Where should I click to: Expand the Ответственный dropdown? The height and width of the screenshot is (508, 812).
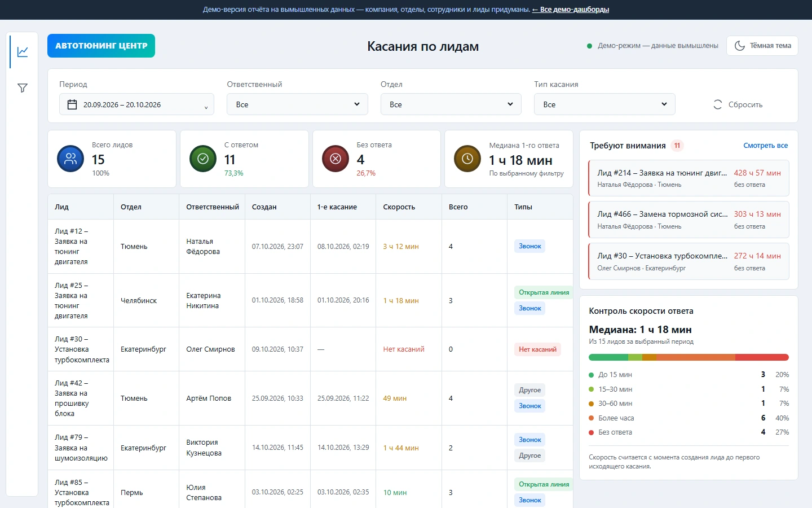(297, 104)
